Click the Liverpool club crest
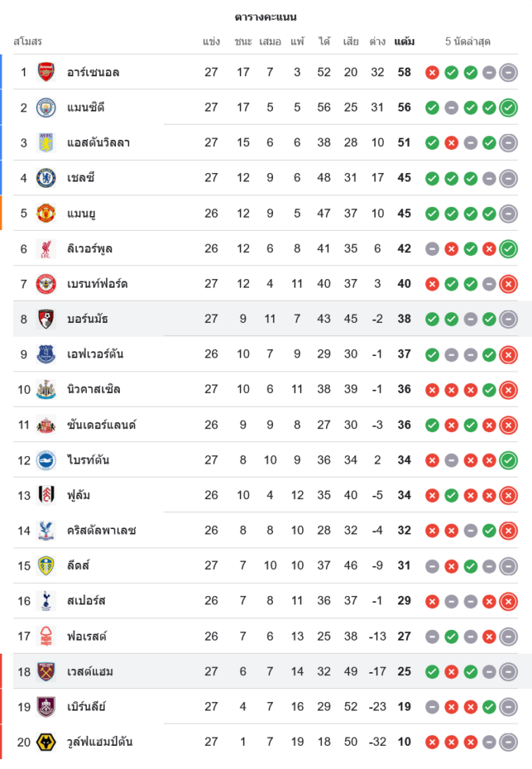This screenshot has height=769, width=532. point(46,249)
